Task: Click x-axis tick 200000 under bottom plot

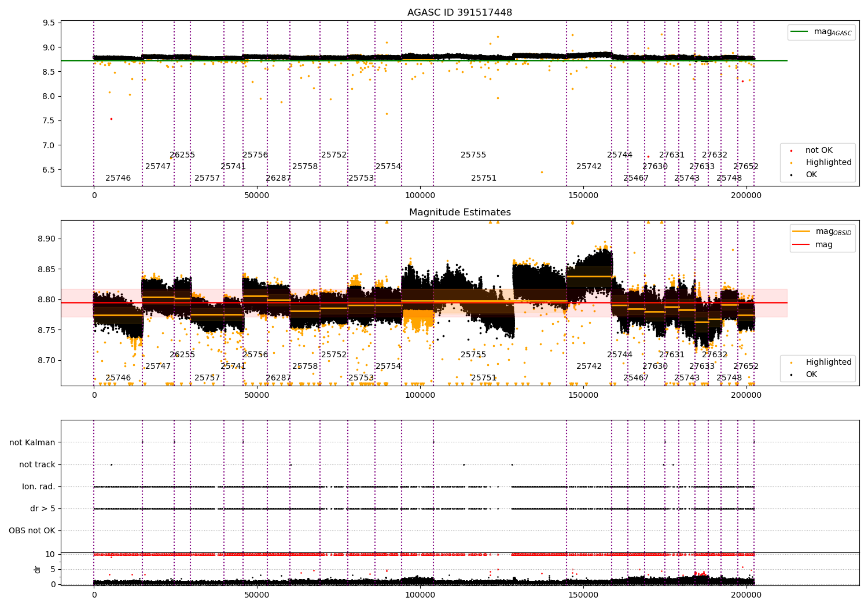Action: point(746,595)
